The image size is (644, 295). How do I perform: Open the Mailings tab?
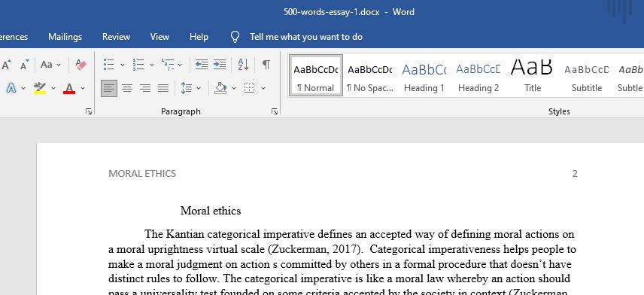[65, 37]
